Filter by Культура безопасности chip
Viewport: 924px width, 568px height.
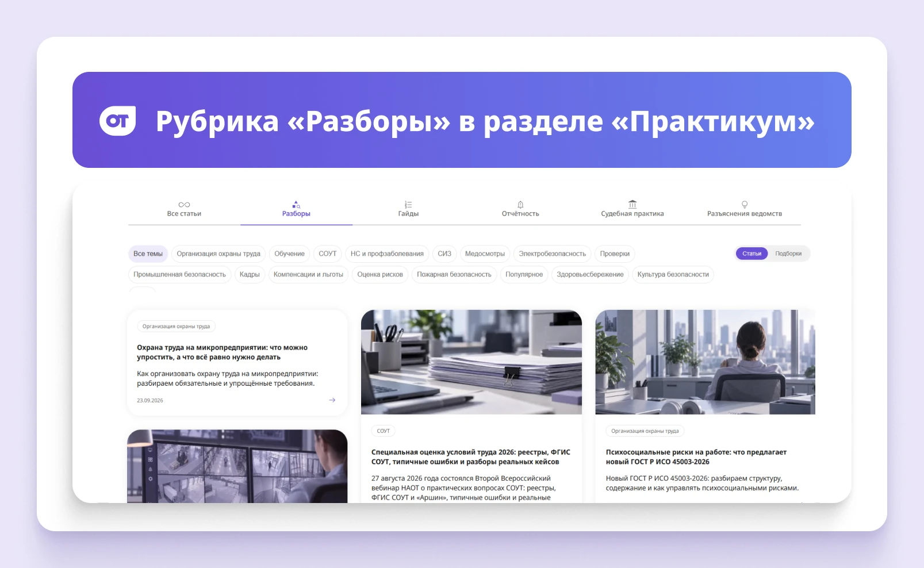coord(673,274)
